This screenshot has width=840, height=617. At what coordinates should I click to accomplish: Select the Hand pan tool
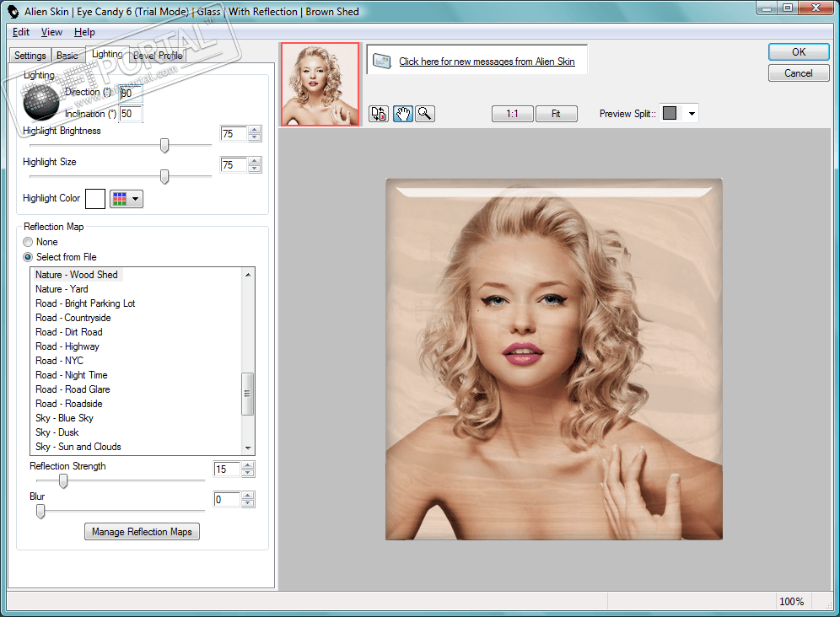[x=402, y=114]
